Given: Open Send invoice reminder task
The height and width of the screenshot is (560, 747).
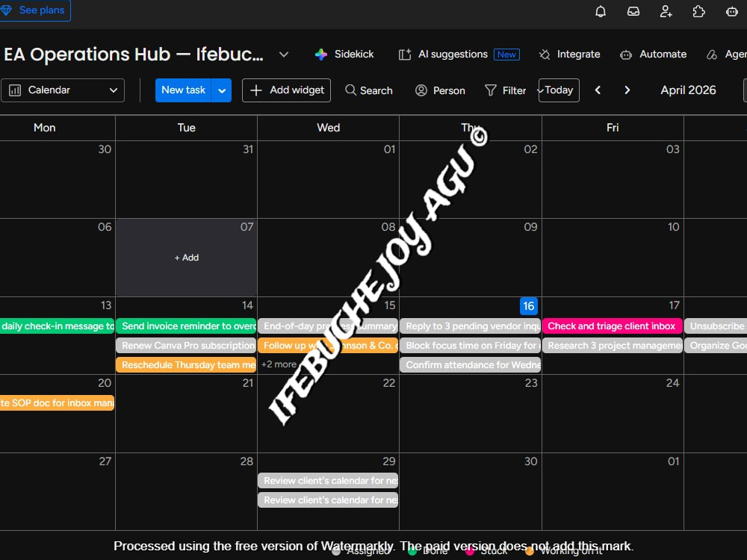Looking at the screenshot, I should [186, 326].
